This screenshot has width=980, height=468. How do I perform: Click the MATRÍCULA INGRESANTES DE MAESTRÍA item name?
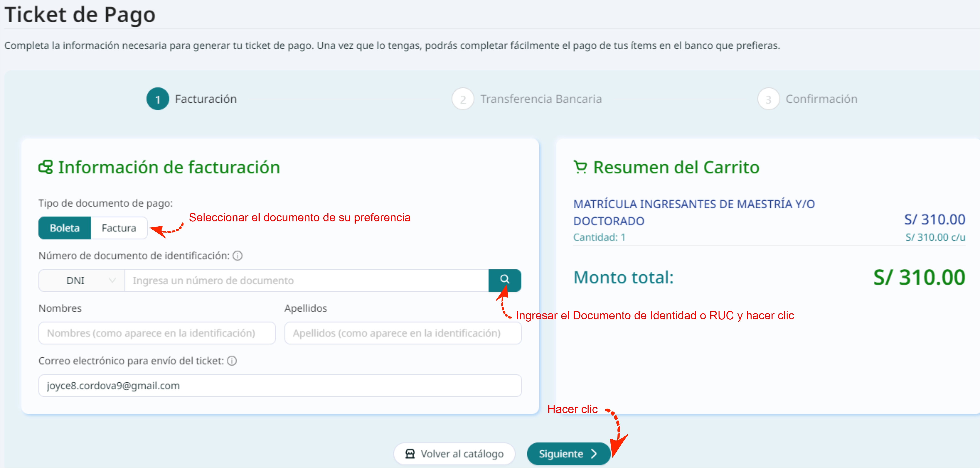[694, 212]
